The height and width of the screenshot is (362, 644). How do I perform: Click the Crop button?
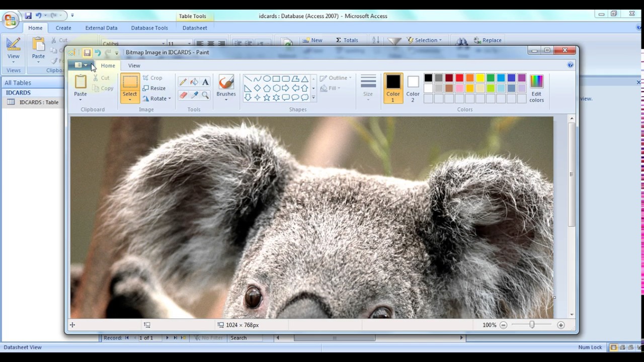tap(152, 78)
